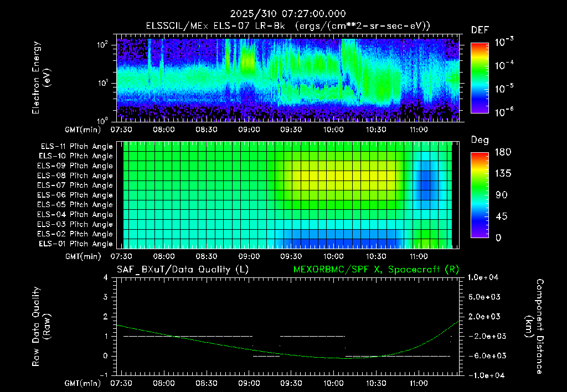Click the Deg label above the pitch color bar

(x=480, y=140)
